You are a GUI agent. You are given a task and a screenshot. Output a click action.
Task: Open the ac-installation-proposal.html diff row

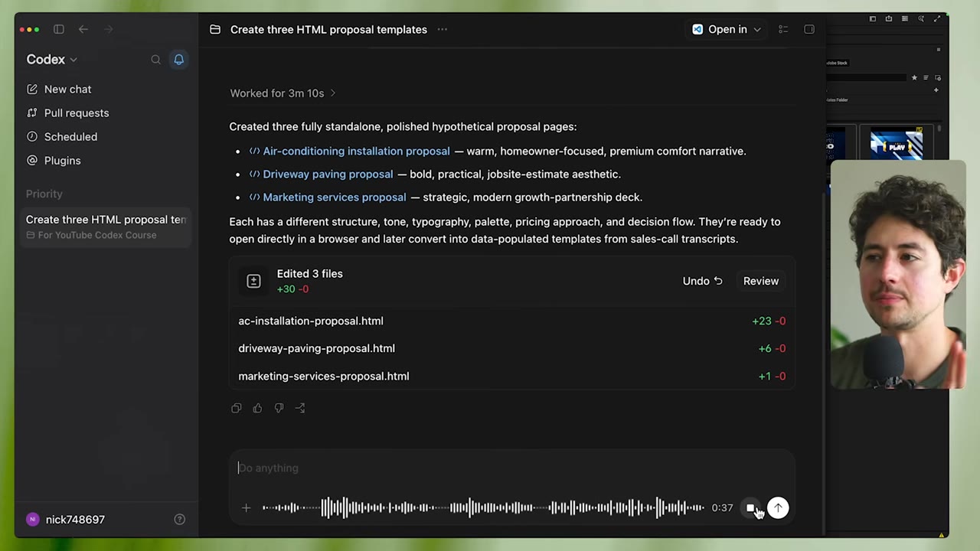point(511,321)
